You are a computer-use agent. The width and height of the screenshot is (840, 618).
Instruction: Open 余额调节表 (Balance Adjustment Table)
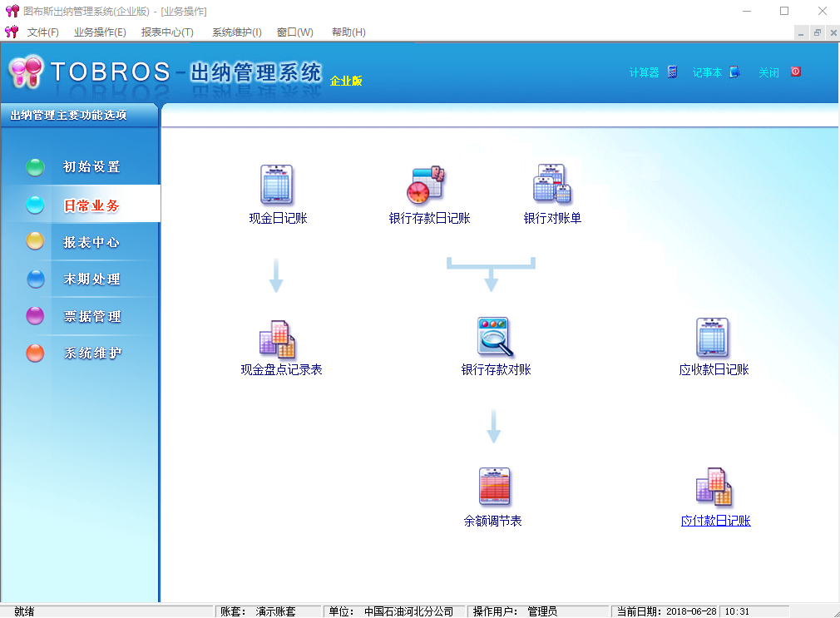click(x=493, y=487)
